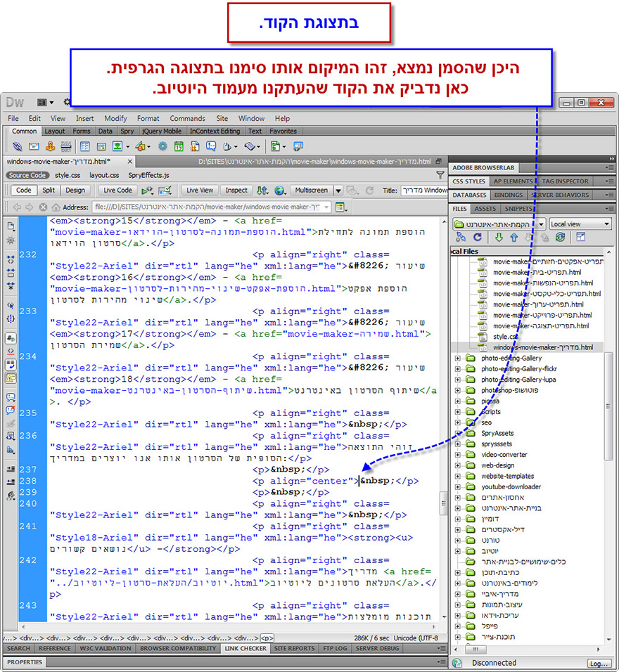Put files (blue up arrow)
This screenshot has width=619, height=672.
pyautogui.click(x=514, y=237)
